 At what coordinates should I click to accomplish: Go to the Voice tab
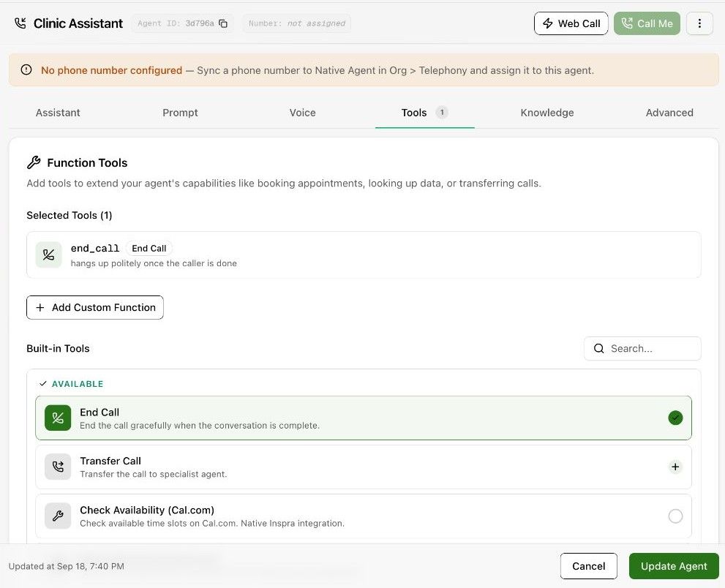point(302,113)
